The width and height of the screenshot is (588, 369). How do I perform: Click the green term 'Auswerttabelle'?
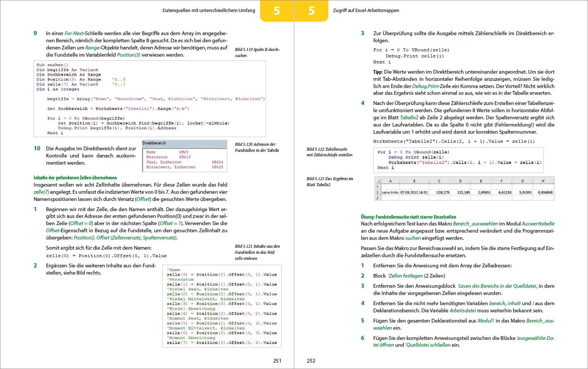[x=538, y=224]
